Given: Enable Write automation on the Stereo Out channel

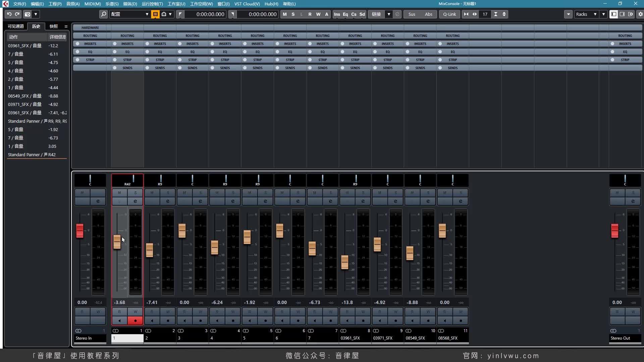Looking at the screenshot, I should click(x=634, y=312).
